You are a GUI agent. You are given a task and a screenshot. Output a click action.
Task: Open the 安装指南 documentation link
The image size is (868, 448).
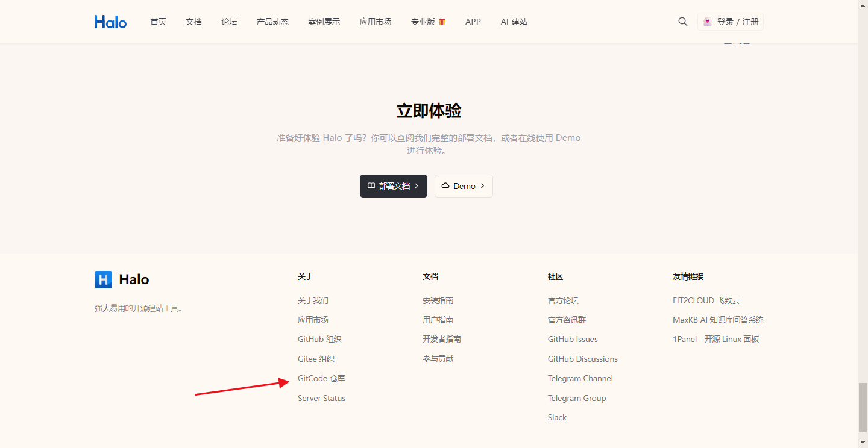click(x=438, y=300)
